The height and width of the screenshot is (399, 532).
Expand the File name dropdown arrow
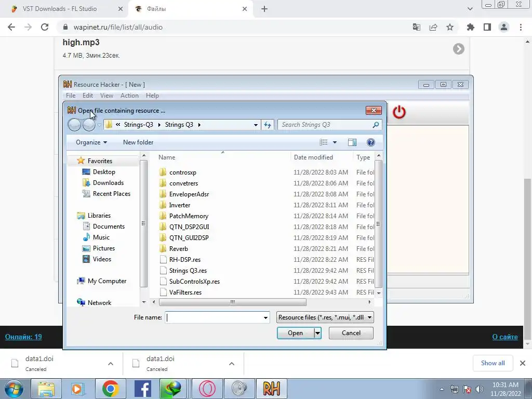[x=265, y=317]
